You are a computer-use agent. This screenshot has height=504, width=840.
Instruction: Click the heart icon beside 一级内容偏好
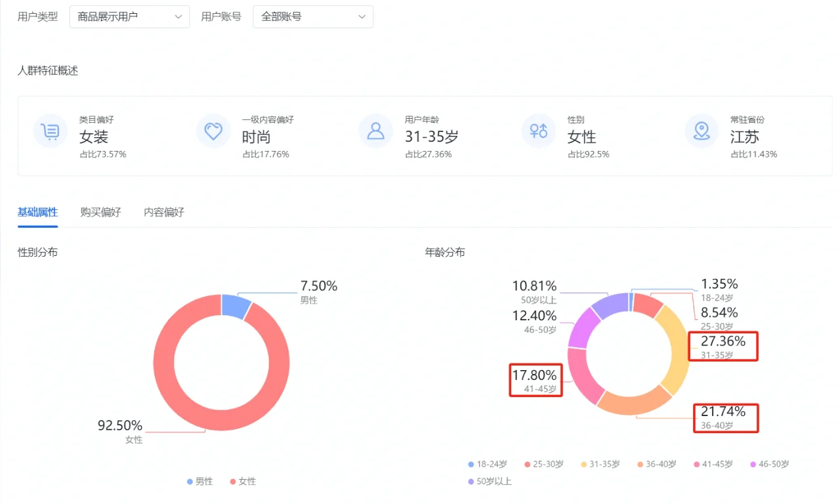pyautogui.click(x=213, y=131)
